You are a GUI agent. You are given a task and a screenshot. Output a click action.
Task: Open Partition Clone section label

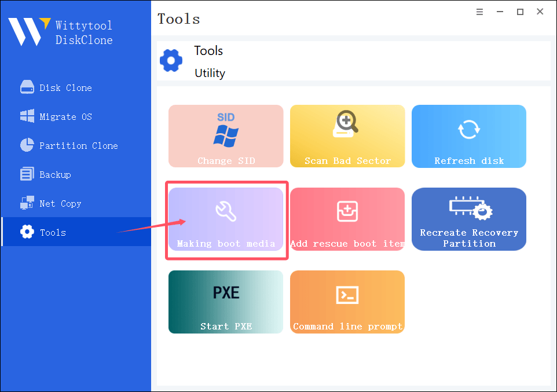click(x=79, y=146)
